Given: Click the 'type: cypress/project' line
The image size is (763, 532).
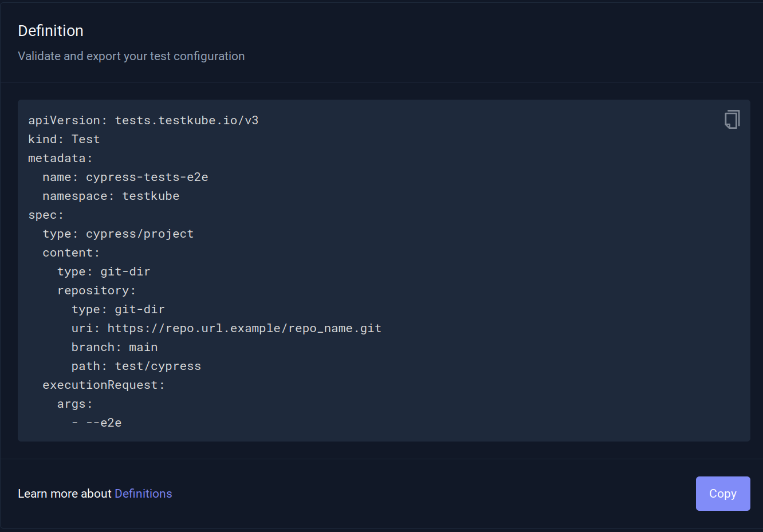Looking at the screenshot, I should (118, 234).
